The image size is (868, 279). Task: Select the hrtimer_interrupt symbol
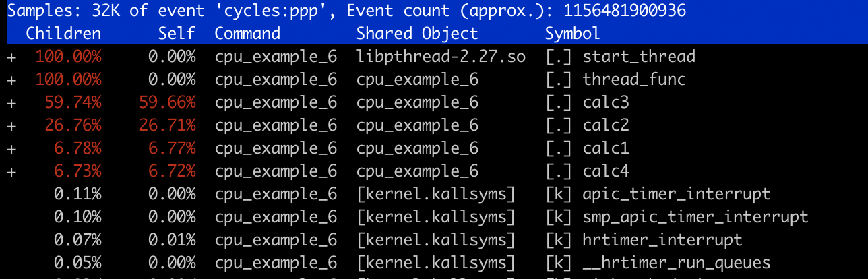pyautogui.click(x=662, y=240)
